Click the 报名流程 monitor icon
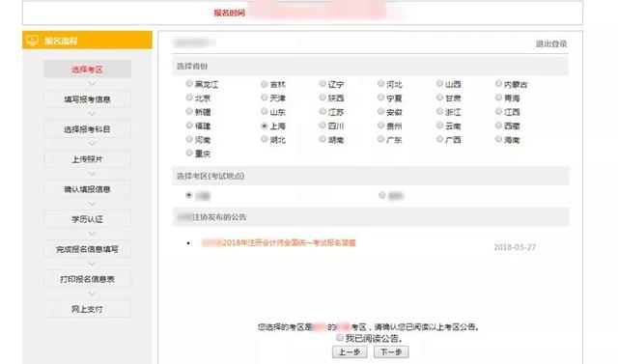Screen dimensions: 618x364 click(32, 41)
